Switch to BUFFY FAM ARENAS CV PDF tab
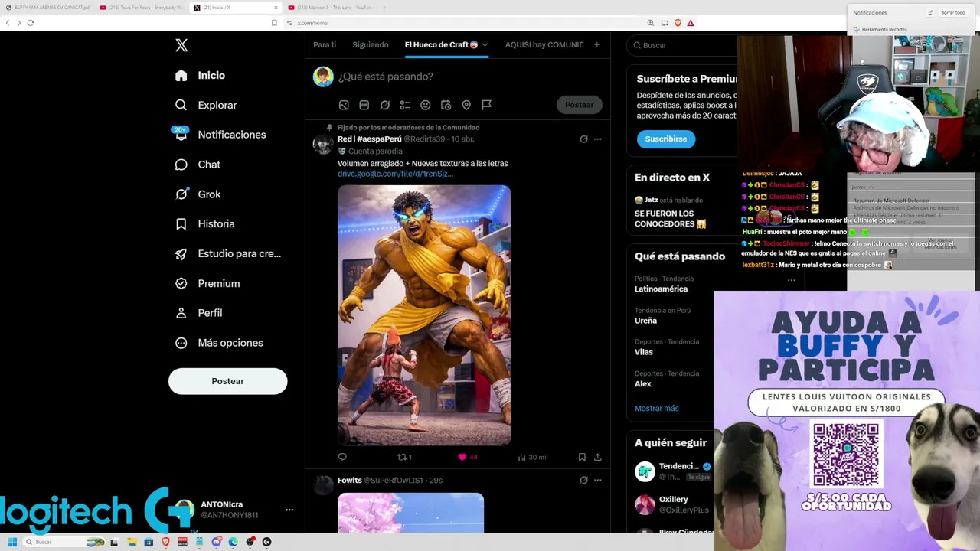The width and height of the screenshot is (980, 551). pos(48,8)
